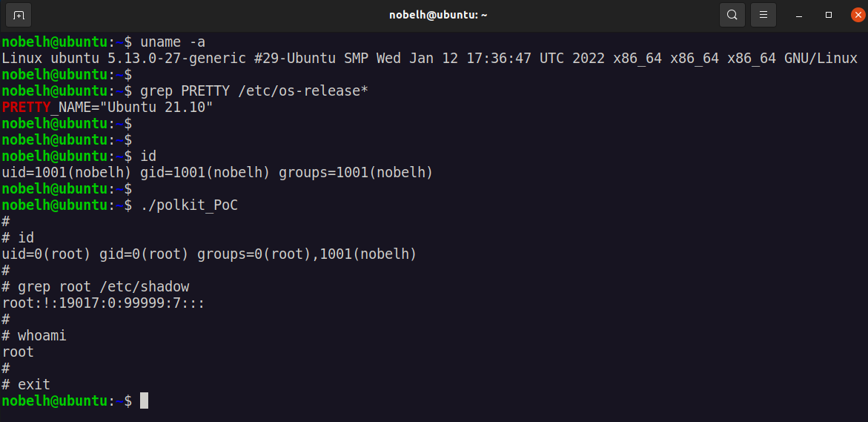This screenshot has height=422, width=868.
Task: Click the 'grep root /etc/shadow' command
Action: (x=103, y=286)
